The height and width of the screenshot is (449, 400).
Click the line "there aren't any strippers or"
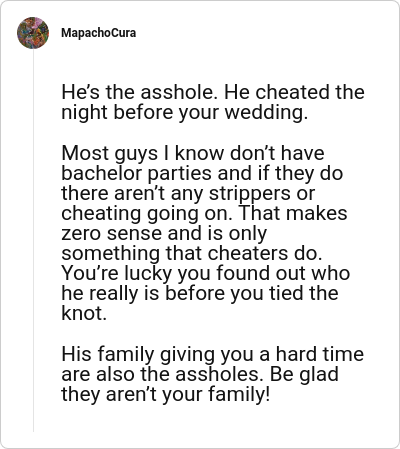[x=188, y=193]
